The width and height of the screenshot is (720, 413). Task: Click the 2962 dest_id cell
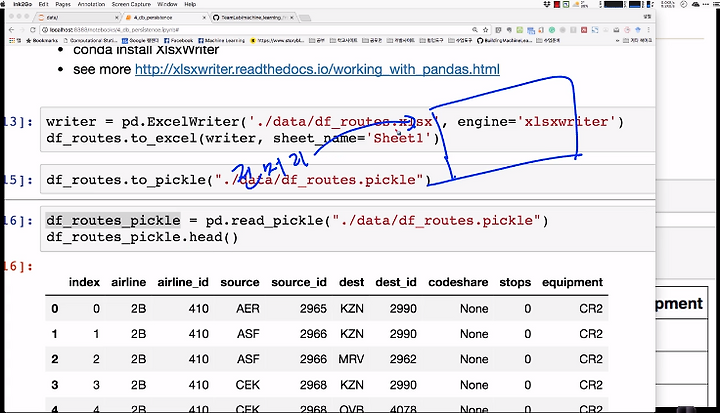(403, 359)
